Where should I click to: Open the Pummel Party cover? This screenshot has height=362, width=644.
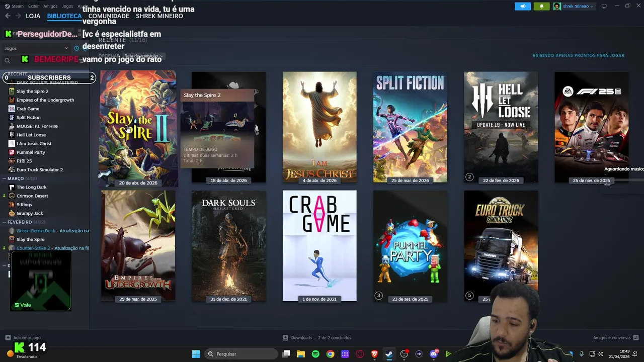410,246
